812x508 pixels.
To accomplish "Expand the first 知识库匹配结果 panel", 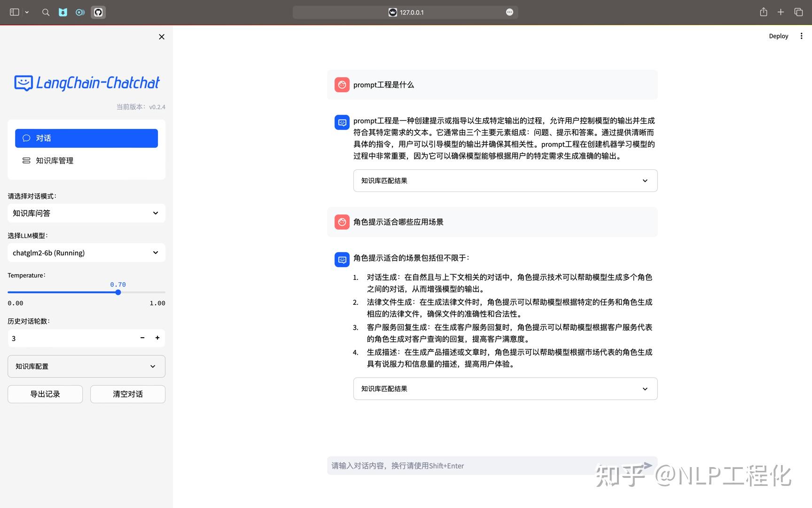I will pos(505,181).
